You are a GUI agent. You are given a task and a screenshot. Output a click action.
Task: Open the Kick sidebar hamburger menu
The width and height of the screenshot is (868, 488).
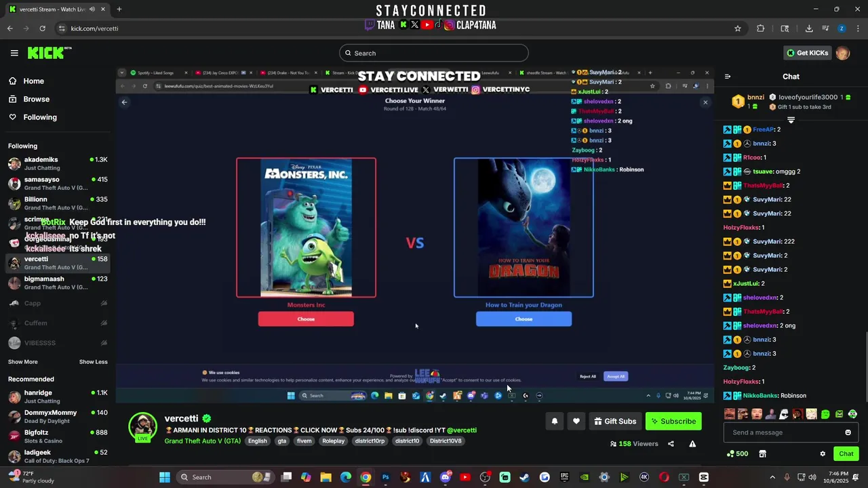[14, 53]
